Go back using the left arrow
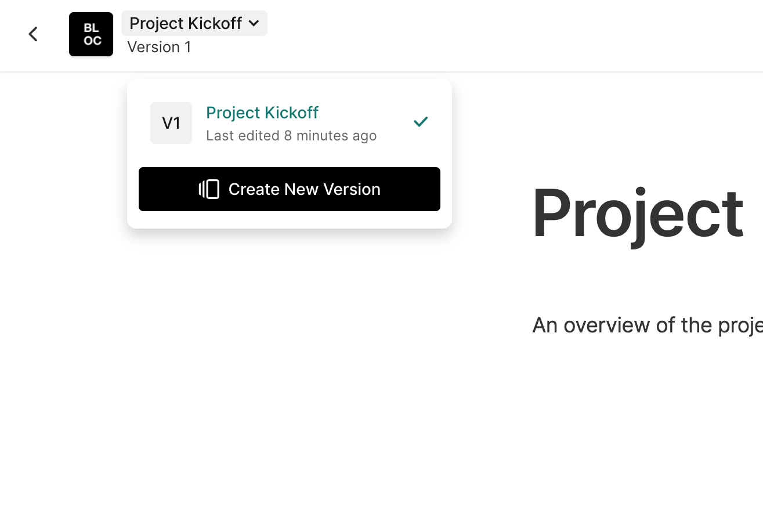Screen dimensions: 763x532 pos(33,34)
